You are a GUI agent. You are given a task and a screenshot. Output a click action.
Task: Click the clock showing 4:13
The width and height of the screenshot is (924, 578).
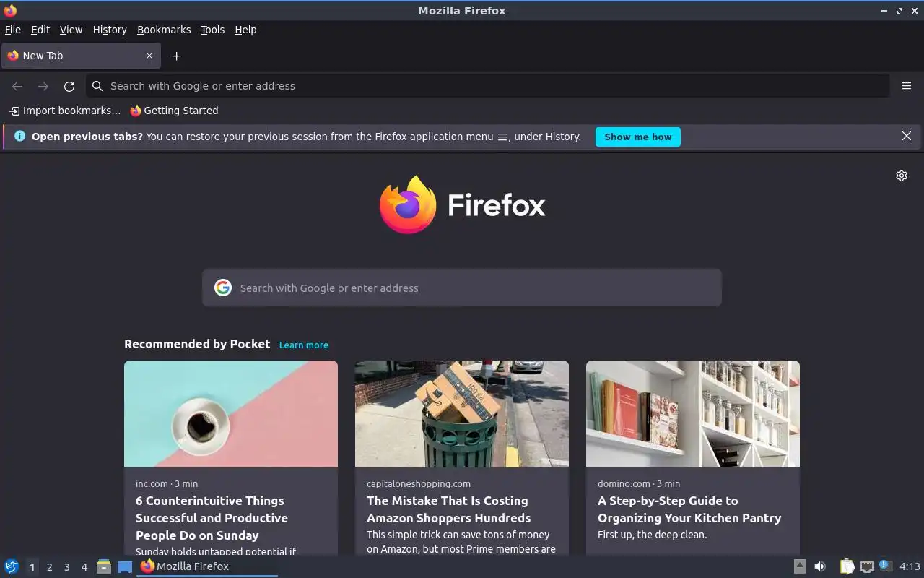pos(910,566)
